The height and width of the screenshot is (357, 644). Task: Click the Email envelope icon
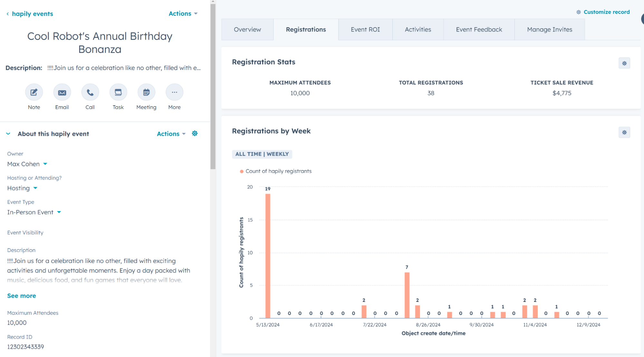point(62,93)
